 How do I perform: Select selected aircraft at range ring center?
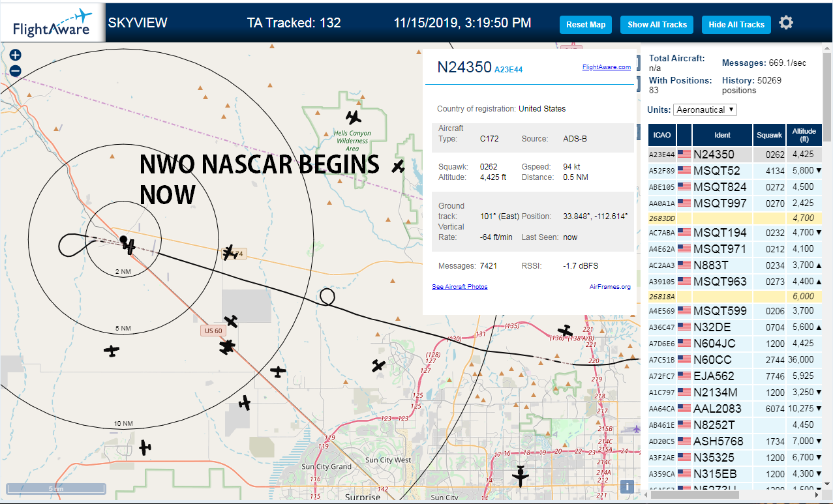130,246
